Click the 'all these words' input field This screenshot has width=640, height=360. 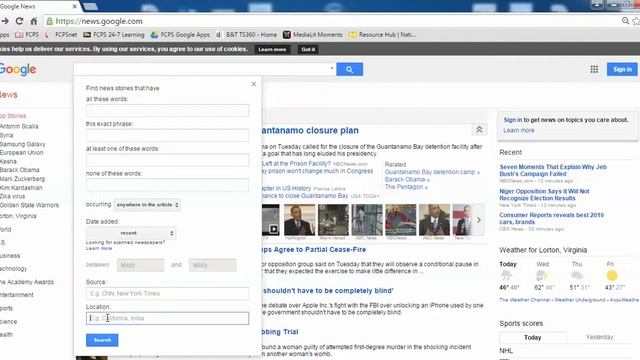click(167, 110)
